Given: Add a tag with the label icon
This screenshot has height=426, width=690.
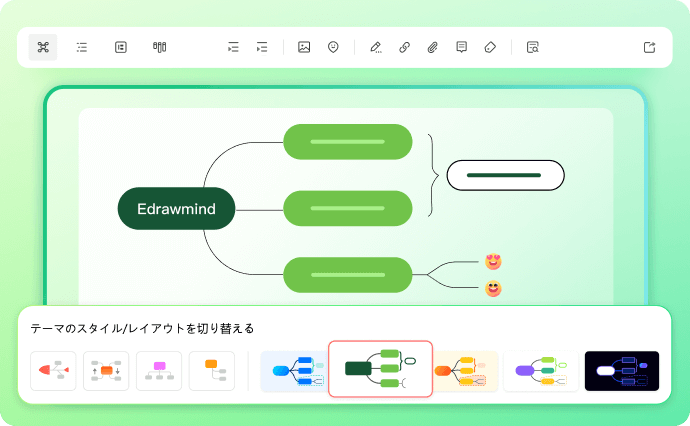Looking at the screenshot, I should pyautogui.click(x=490, y=47).
